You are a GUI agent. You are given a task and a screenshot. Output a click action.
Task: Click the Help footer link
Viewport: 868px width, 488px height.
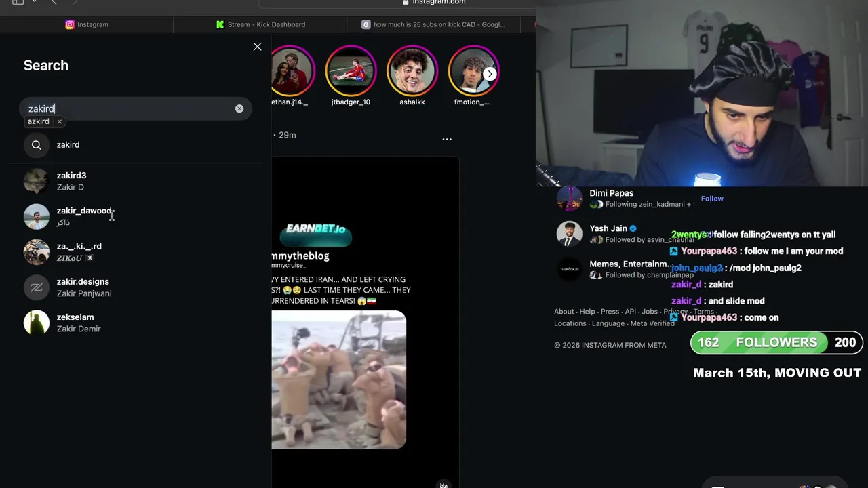[x=587, y=312]
